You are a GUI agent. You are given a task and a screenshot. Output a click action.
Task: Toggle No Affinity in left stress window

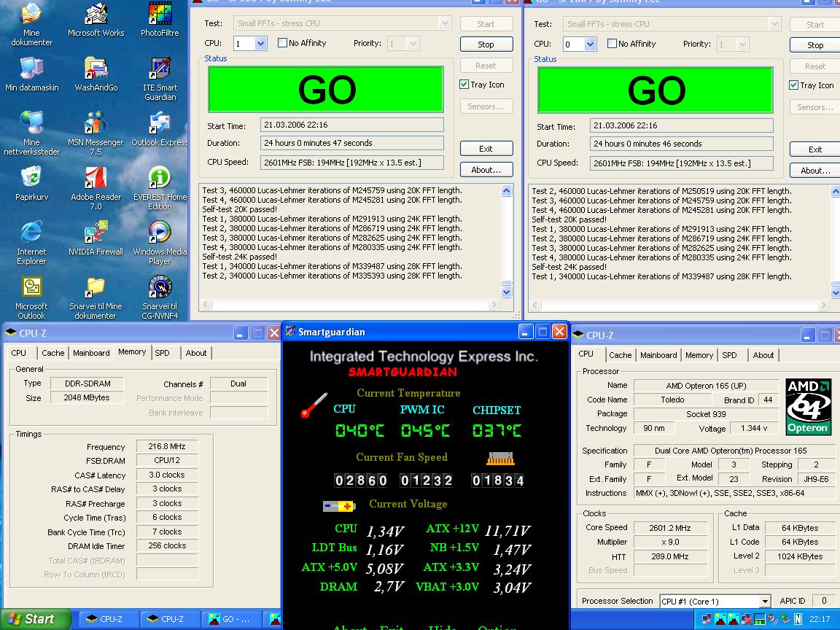click(x=282, y=43)
